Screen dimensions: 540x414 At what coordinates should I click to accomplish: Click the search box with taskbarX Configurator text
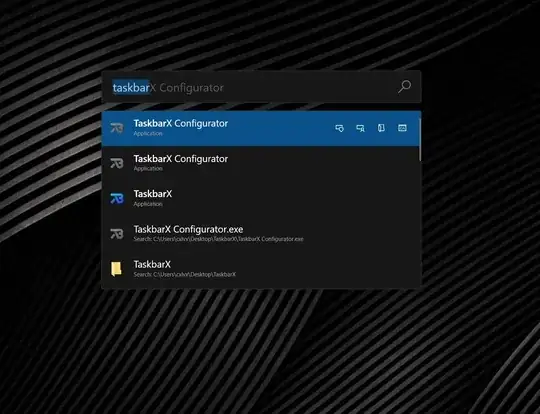click(261, 87)
